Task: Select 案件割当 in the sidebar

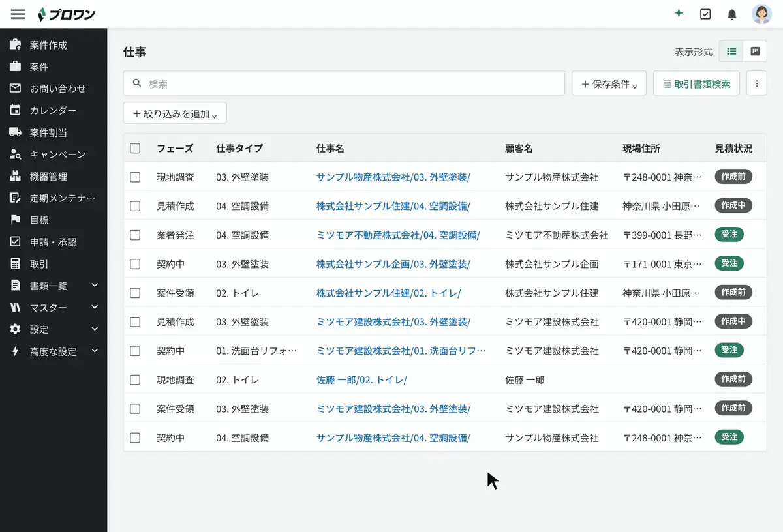Action: tap(48, 132)
